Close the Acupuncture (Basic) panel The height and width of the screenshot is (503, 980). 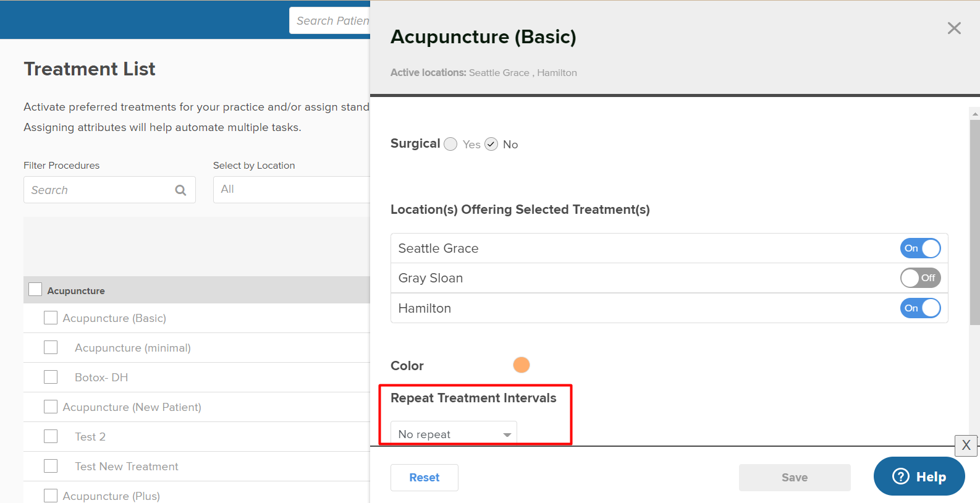(954, 28)
